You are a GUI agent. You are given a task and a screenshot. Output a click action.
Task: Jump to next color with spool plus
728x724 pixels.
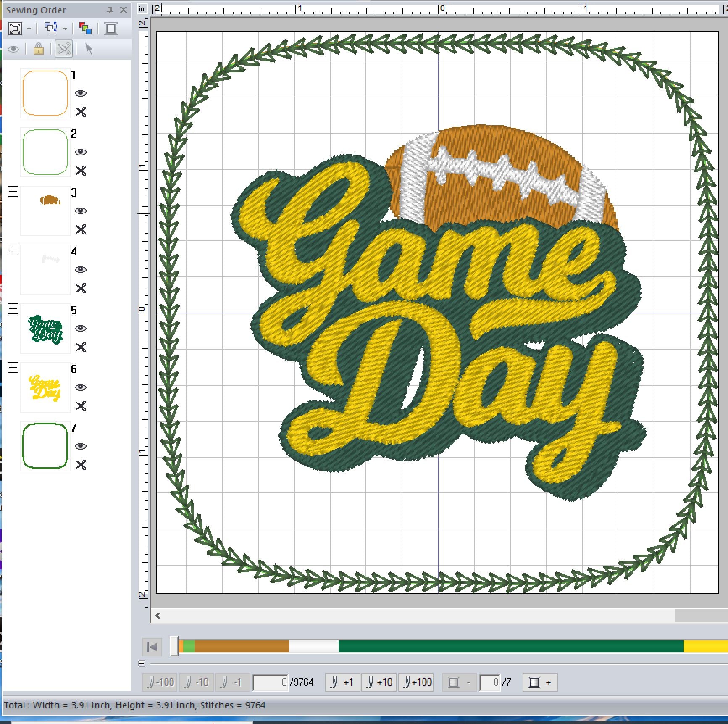point(540,682)
